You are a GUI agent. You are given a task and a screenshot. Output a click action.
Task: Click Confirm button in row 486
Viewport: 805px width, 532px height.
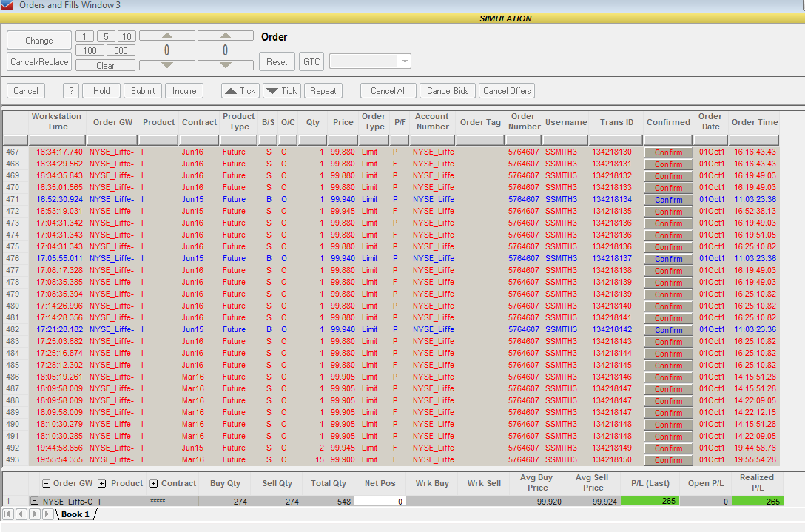(668, 377)
